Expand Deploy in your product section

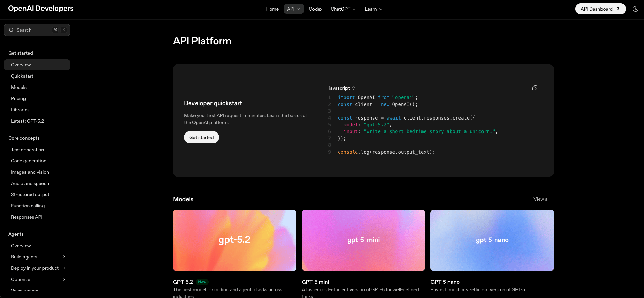[37, 268]
